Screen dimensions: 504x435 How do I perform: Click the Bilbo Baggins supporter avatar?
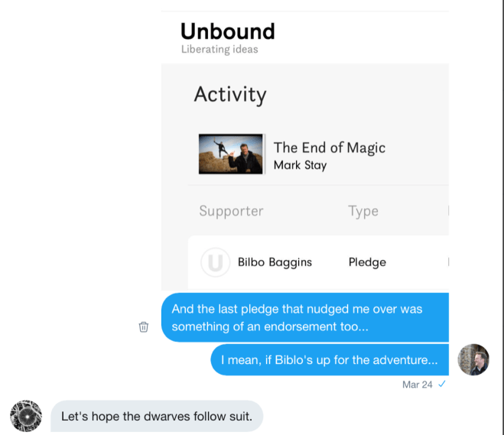[x=216, y=262]
